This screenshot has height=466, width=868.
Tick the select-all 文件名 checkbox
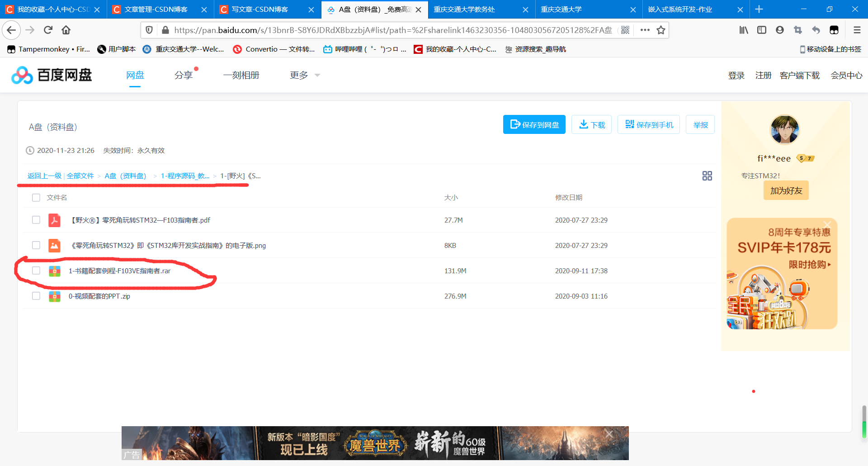point(36,197)
